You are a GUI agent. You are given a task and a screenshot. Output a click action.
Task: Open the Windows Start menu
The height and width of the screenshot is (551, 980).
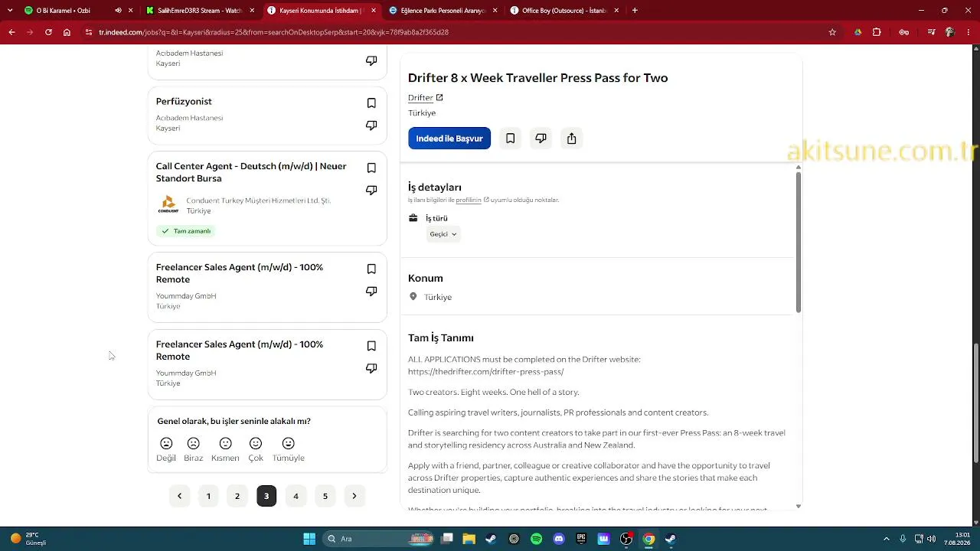(309, 539)
